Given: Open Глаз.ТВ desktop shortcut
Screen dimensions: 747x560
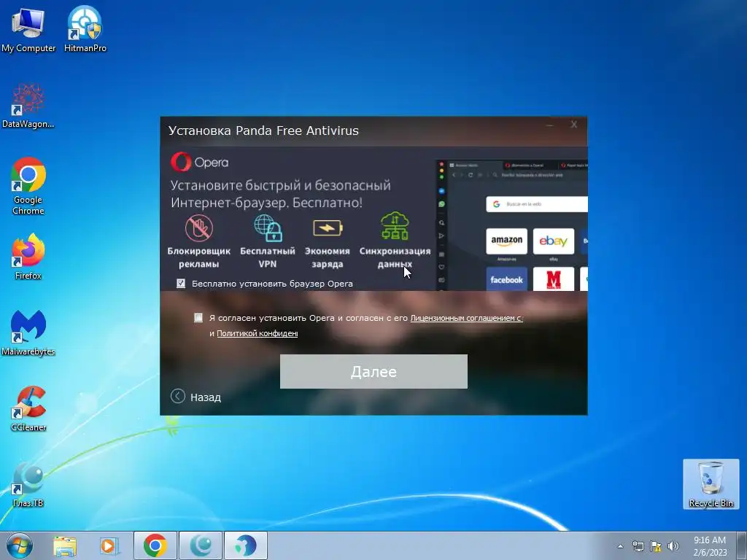Looking at the screenshot, I should point(28,485).
